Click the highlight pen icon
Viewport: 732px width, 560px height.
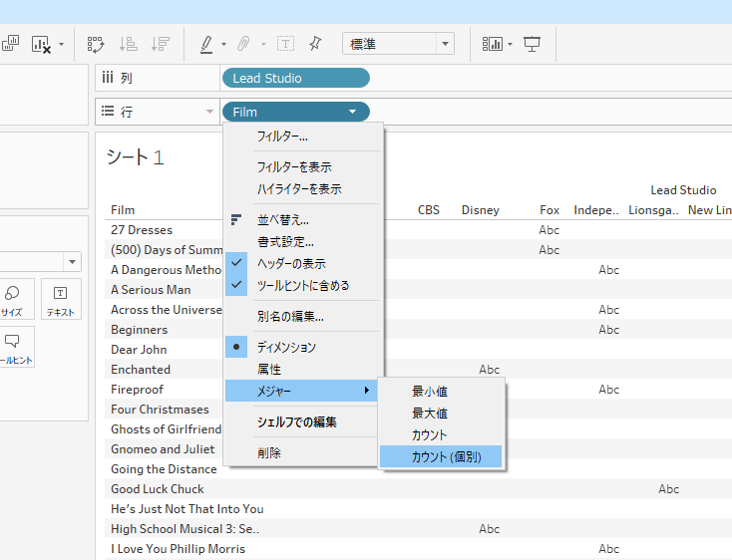tap(206, 44)
